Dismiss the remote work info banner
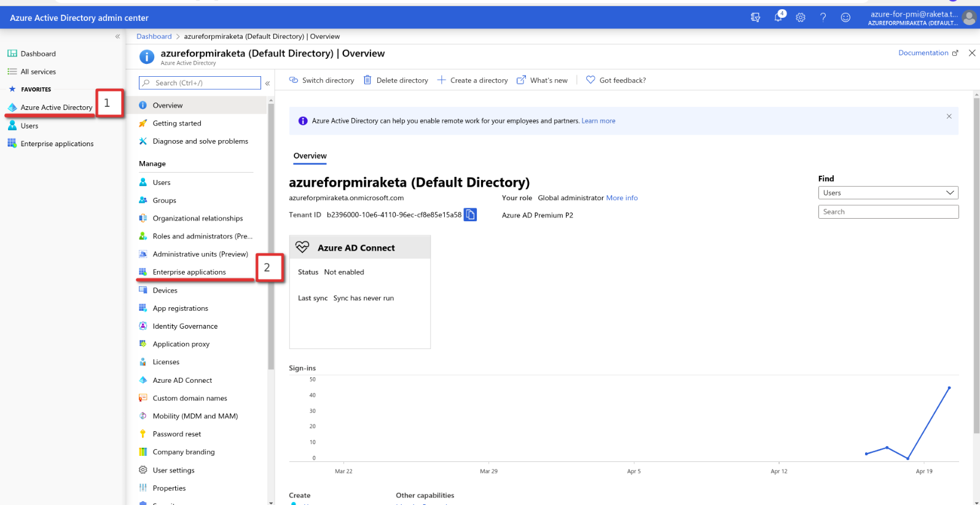Viewport: 980px width, 505px height. tap(949, 116)
